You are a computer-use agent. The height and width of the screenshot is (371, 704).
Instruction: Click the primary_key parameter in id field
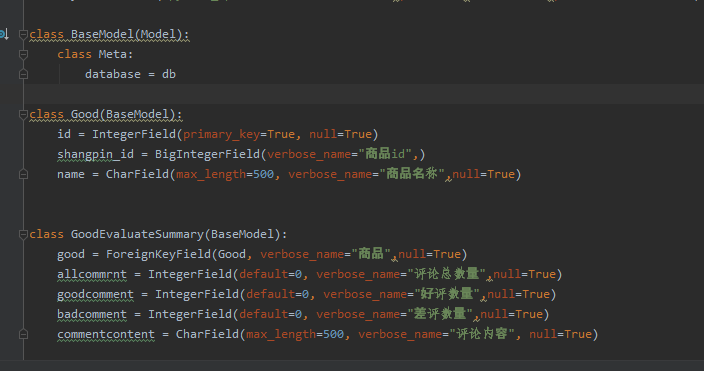coord(221,134)
